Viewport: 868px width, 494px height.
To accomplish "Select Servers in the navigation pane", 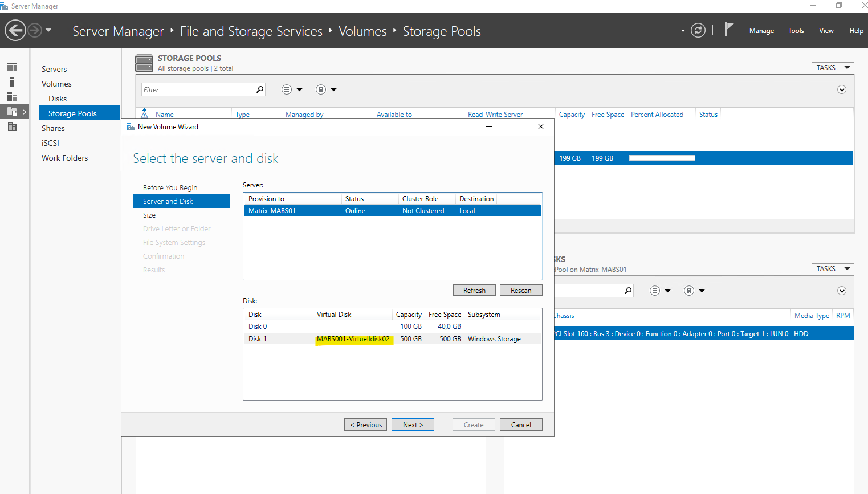I will pos(54,69).
